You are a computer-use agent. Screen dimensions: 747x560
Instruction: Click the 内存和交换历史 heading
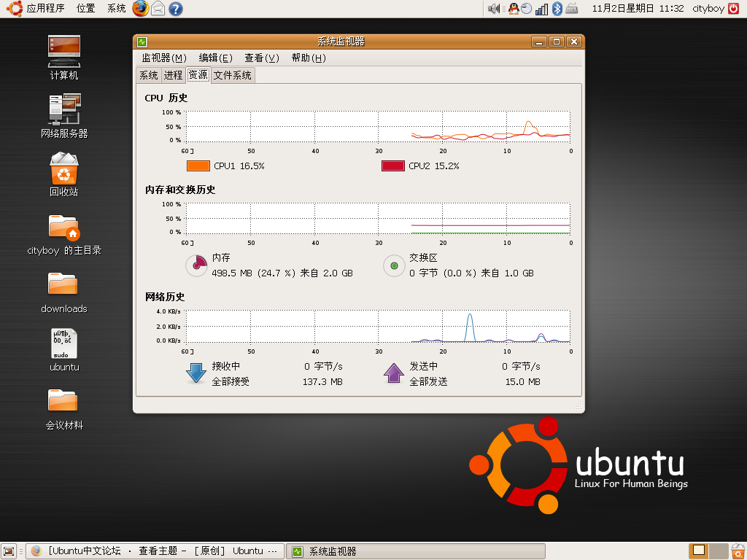tap(180, 190)
